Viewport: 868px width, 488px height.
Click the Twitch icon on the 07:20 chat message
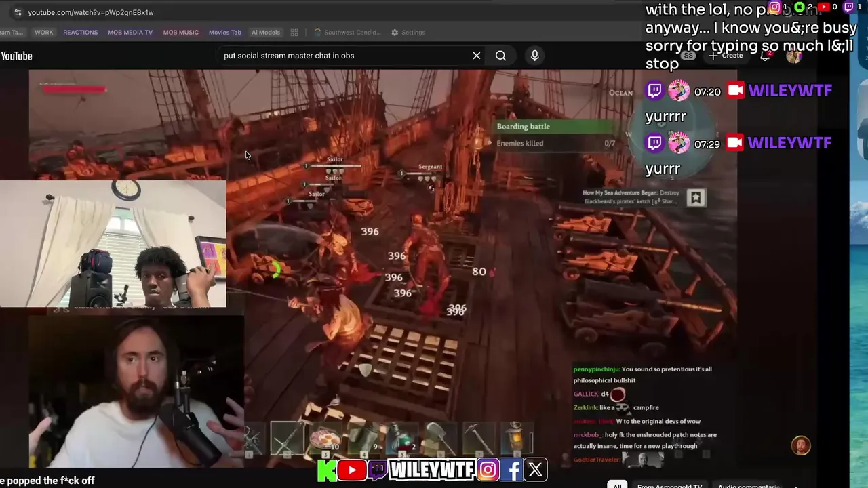pos(654,90)
